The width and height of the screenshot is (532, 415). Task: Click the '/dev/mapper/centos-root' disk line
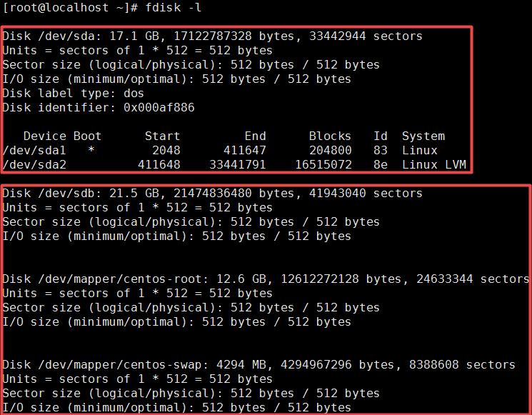266,279
